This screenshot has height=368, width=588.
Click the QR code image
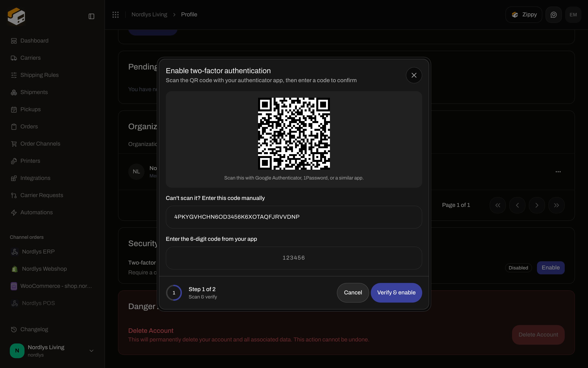[294, 134]
